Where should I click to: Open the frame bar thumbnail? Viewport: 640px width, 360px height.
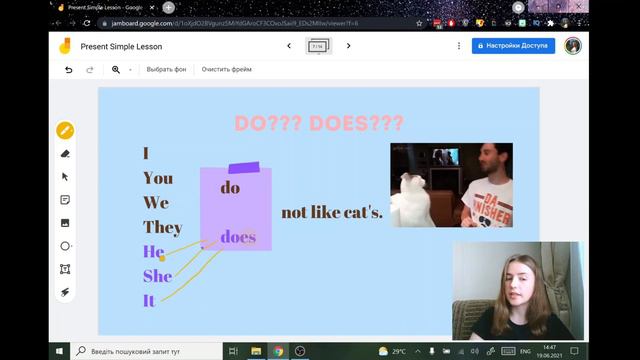coord(318,46)
